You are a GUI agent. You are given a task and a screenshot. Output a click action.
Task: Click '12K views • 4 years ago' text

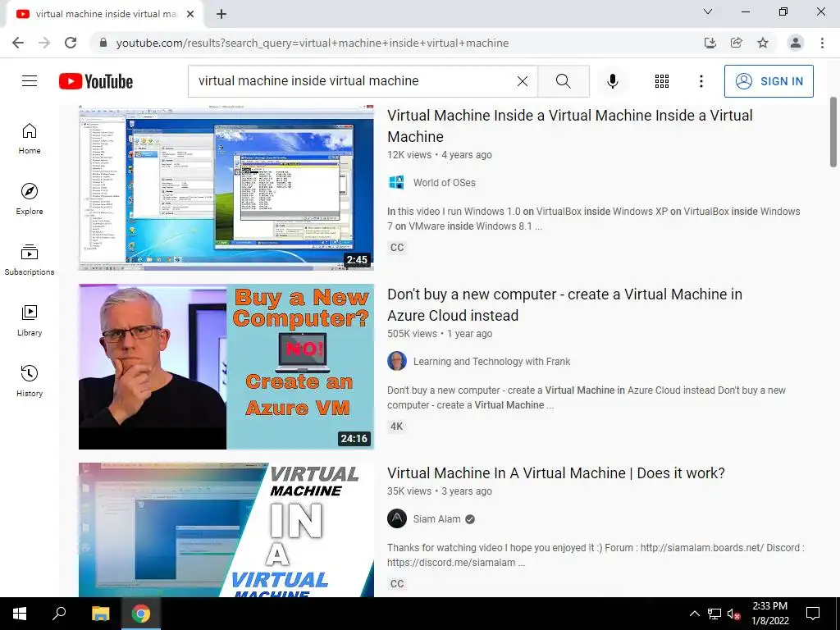pos(440,155)
